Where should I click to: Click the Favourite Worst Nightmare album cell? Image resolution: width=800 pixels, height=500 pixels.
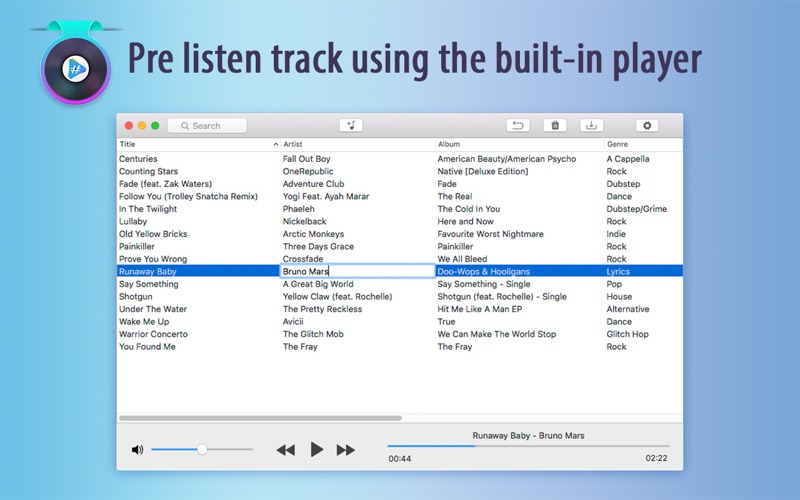490,234
